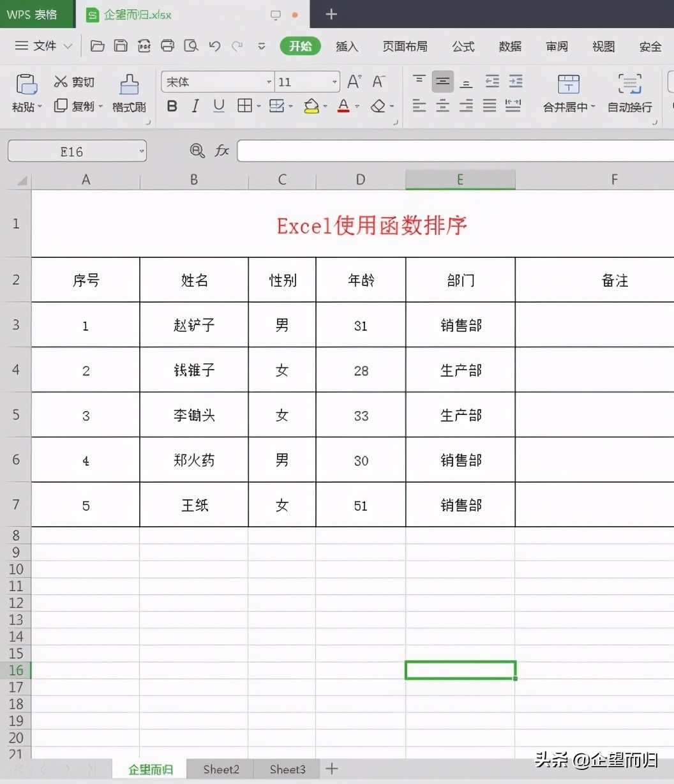Click the decrease indent icon
Image resolution: width=674 pixels, height=784 pixels.
491,81
